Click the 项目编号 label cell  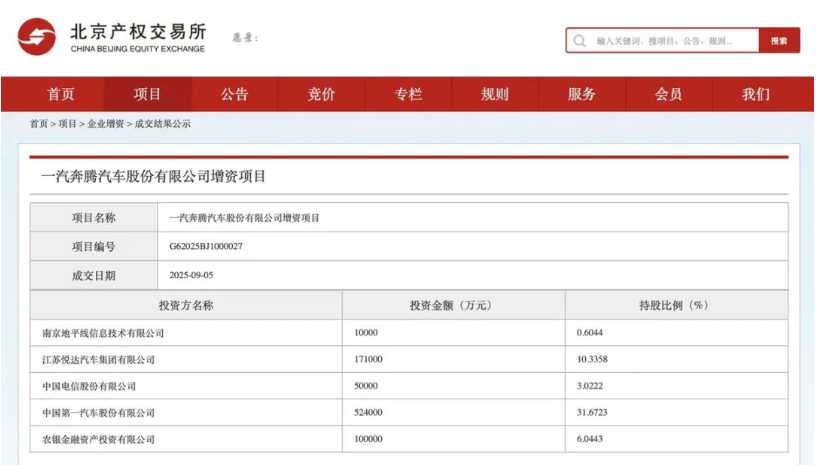click(94, 247)
